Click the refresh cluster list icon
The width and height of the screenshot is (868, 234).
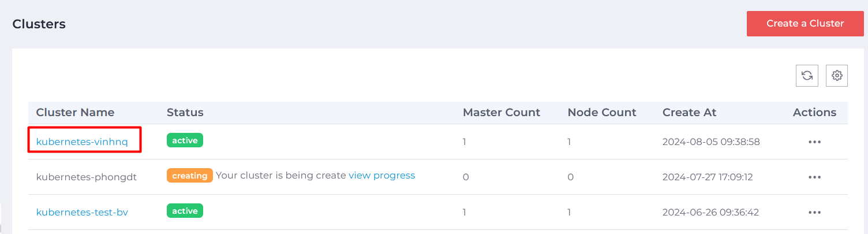point(807,75)
